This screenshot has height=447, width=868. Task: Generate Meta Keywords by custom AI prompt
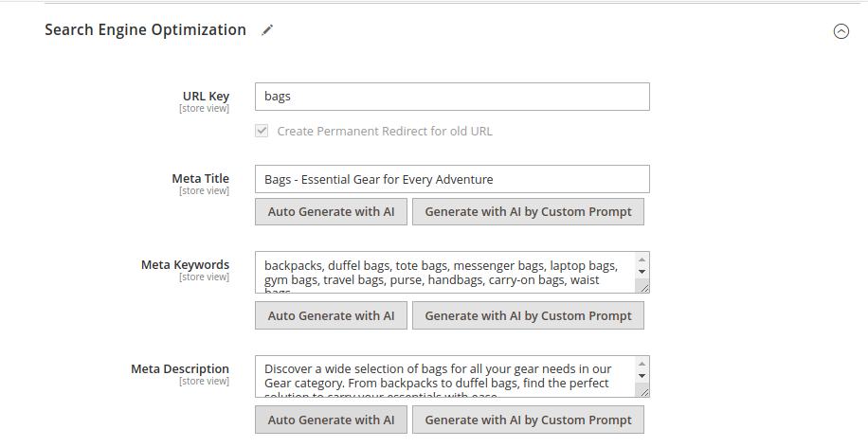(528, 315)
